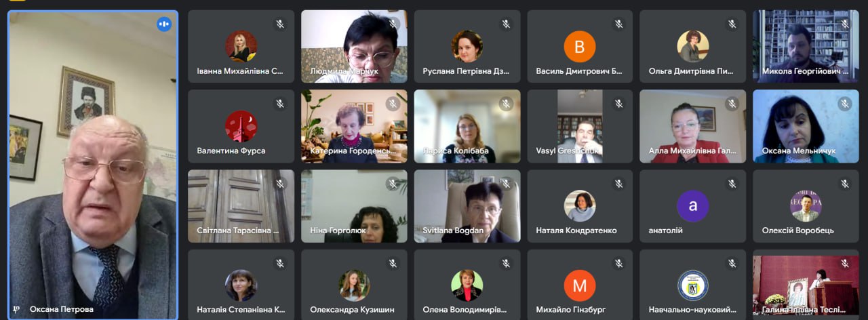Click Іванна Михайлівна's profile picture

click(241, 47)
